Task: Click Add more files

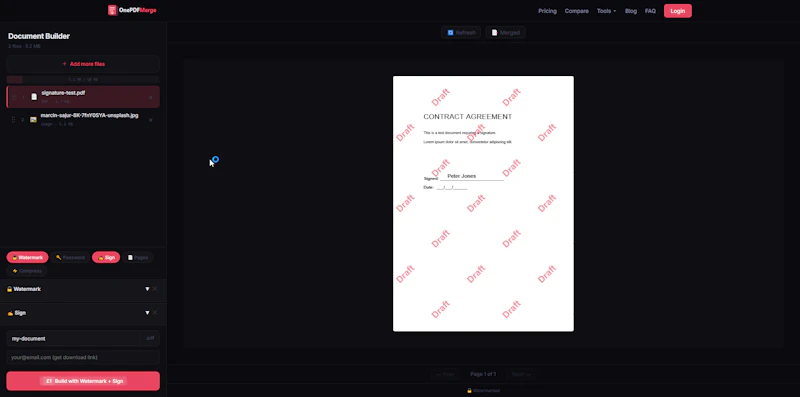Action: (x=83, y=64)
